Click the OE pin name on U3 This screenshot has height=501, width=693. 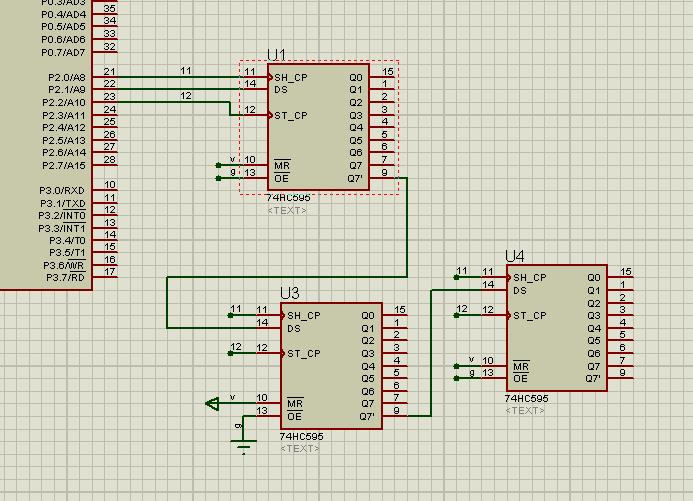coord(295,417)
